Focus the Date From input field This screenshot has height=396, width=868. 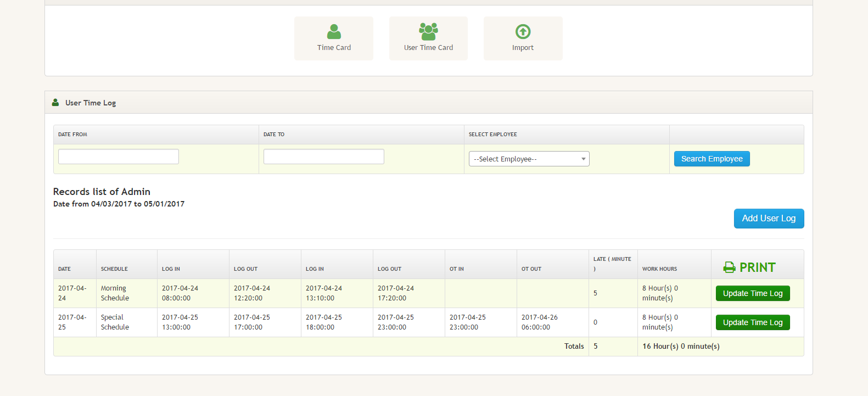119,157
